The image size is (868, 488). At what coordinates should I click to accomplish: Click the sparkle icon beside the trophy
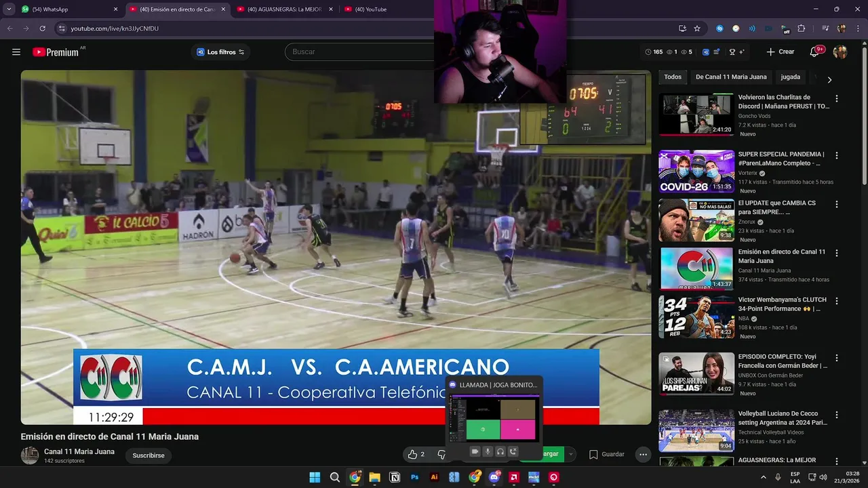tap(742, 52)
